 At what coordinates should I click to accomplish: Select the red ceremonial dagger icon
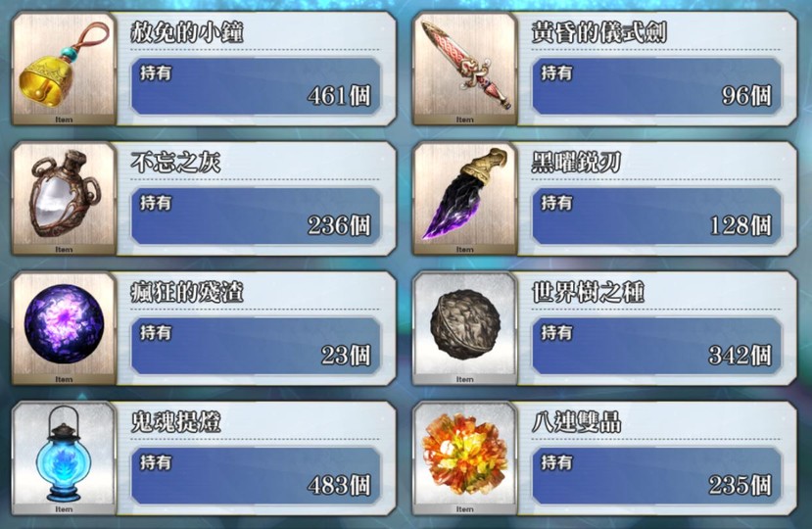pyautogui.click(x=464, y=69)
